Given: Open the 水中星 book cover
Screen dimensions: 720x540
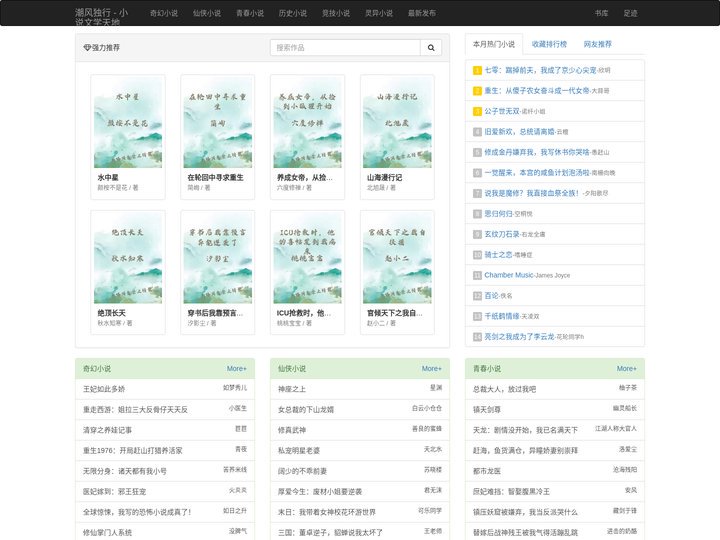Looking at the screenshot, I should click(x=128, y=123).
